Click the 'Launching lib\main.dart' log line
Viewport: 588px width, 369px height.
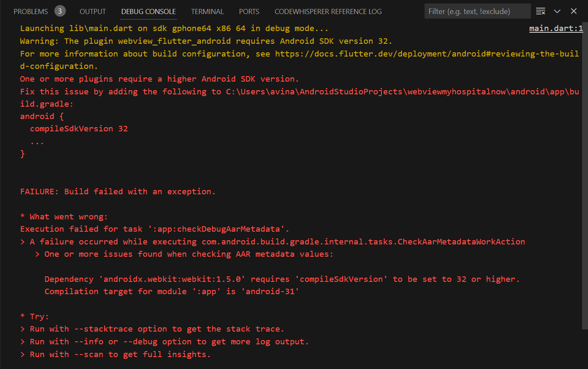174,29
